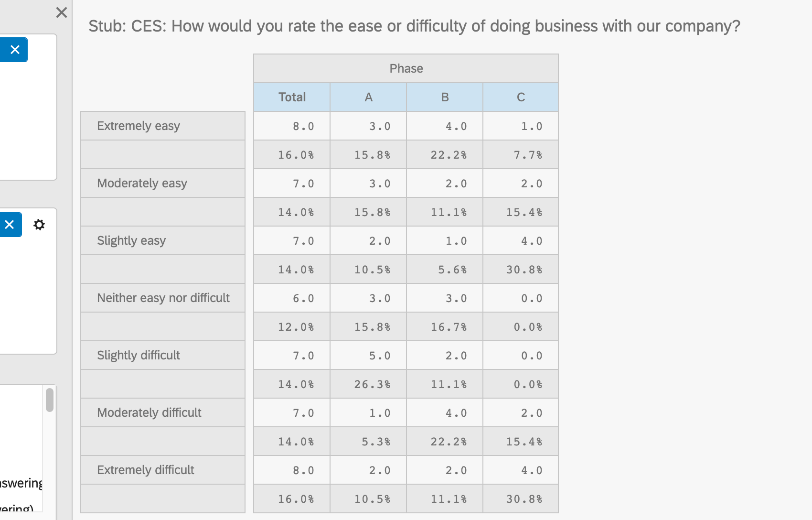Image resolution: width=812 pixels, height=520 pixels.
Task: Click the 26.3% cell under column A
Action: click(x=368, y=384)
